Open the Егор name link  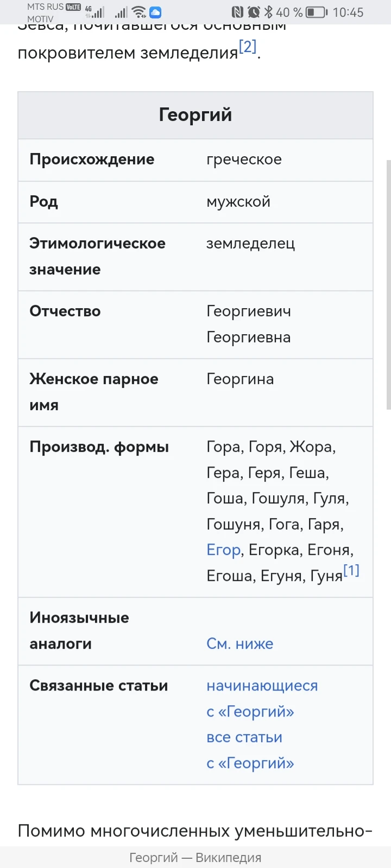(x=223, y=550)
